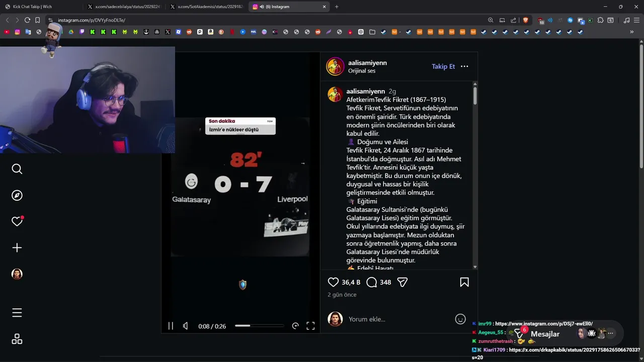Viewport: 644px width, 362px height.
Task: Click the 348 comments count
Action: point(385,282)
